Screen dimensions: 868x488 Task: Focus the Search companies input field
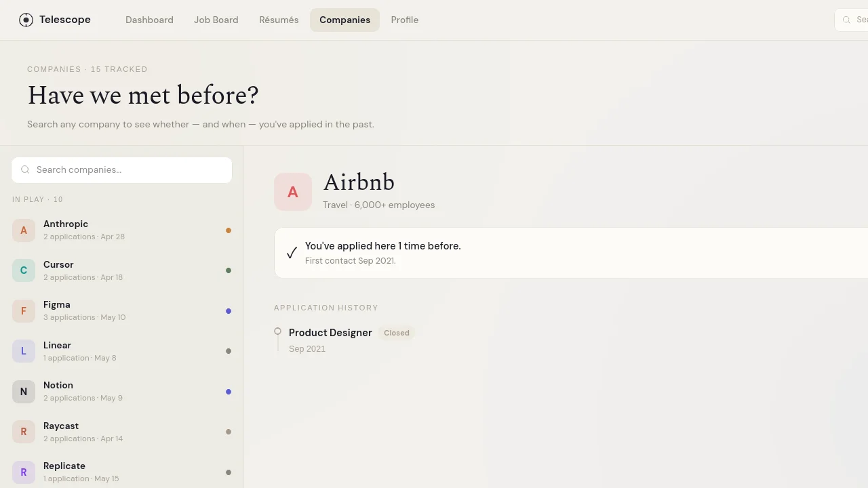coord(122,170)
